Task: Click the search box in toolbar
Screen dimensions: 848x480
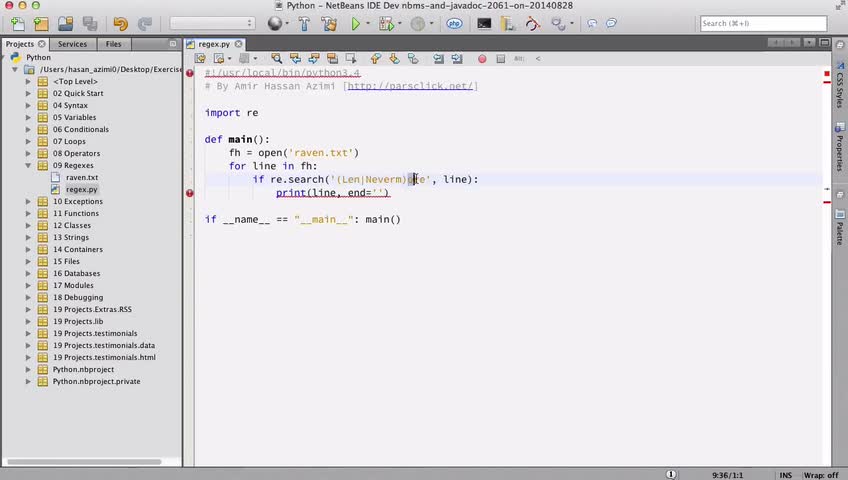Action: click(763, 23)
